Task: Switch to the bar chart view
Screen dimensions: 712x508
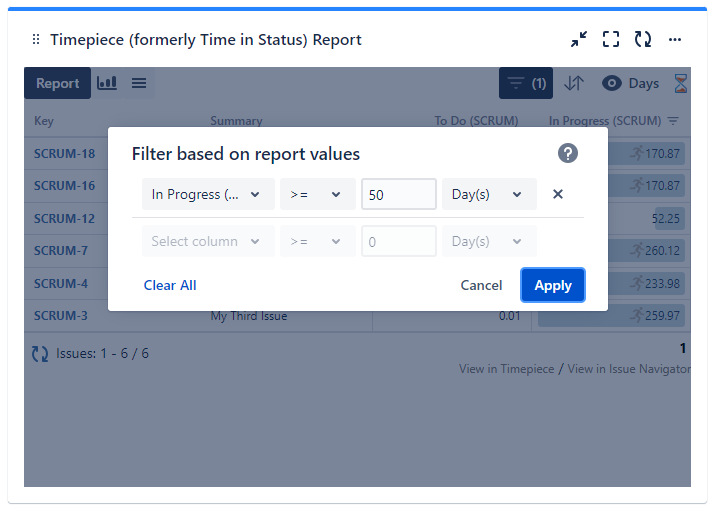Action: pyautogui.click(x=107, y=83)
